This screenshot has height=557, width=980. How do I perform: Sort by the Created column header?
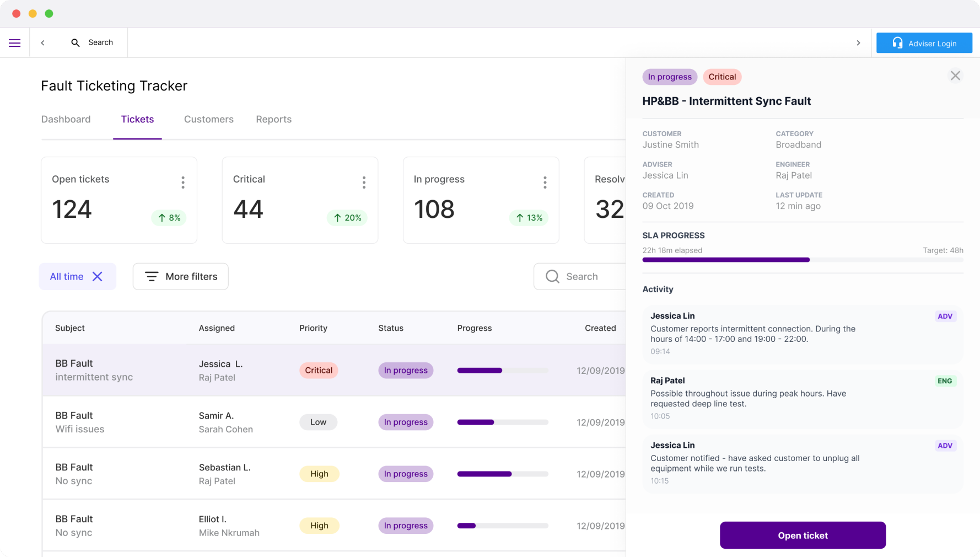pos(600,328)
